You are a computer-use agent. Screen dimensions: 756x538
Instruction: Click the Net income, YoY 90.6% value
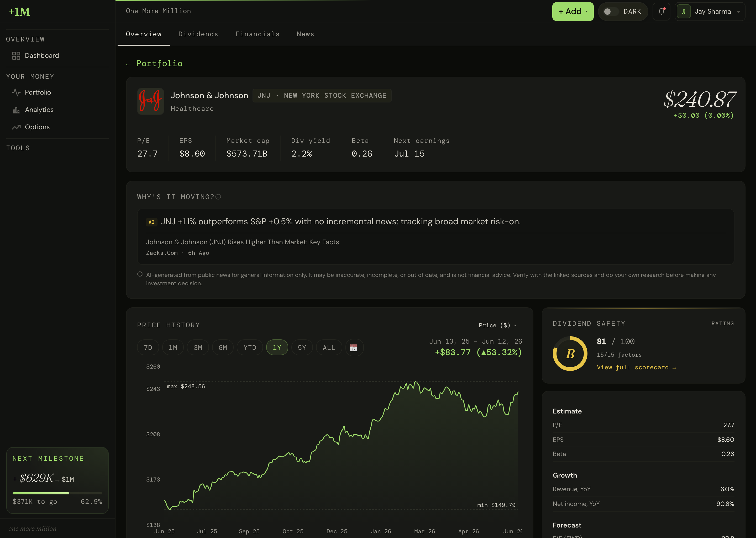pyautogui.click(x=725, y=504)
